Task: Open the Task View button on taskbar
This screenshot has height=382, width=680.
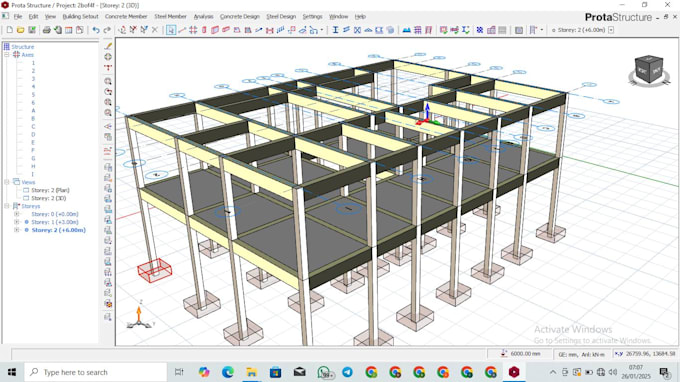Action: tap(179, 372)
